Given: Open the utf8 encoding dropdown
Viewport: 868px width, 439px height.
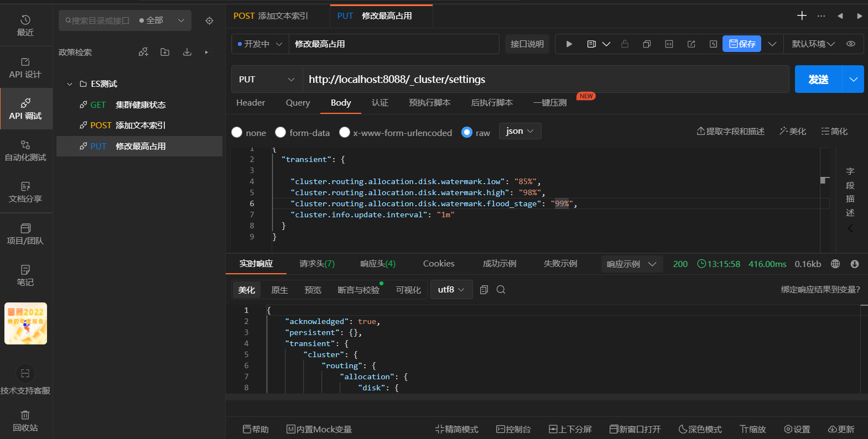Looking at the screenshot, I should pyautogui.click(x=451, y=290).
